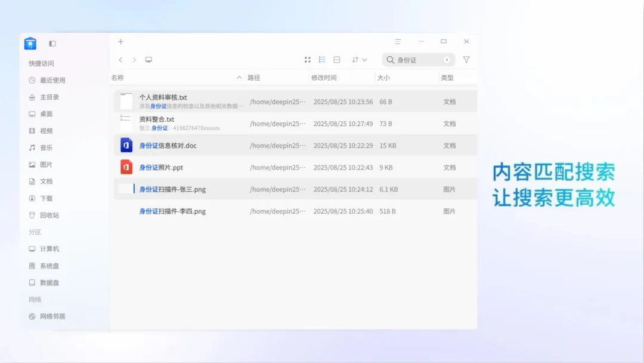Sort by 名称 column header
This screenshot has height=363, width=644.
(x=117, y=78)
